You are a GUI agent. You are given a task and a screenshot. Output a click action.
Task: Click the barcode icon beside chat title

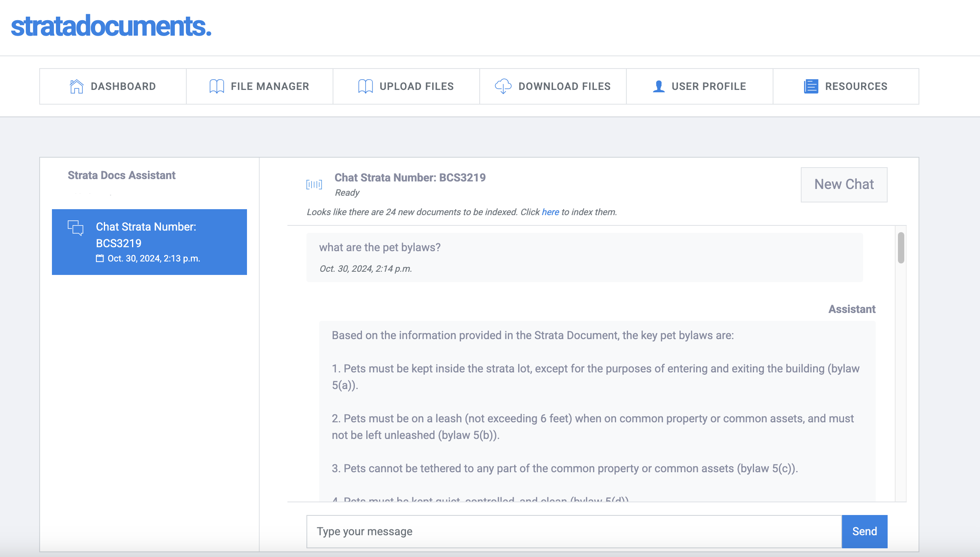coord(314,184)
